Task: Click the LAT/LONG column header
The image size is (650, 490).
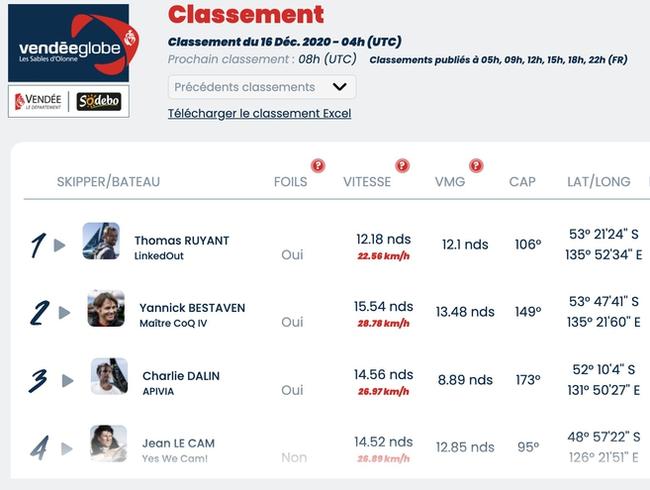Action: click(599, 182)
